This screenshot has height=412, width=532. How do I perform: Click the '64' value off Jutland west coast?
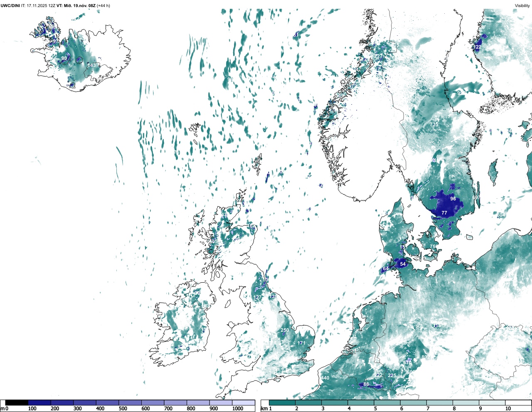point(386,269)
